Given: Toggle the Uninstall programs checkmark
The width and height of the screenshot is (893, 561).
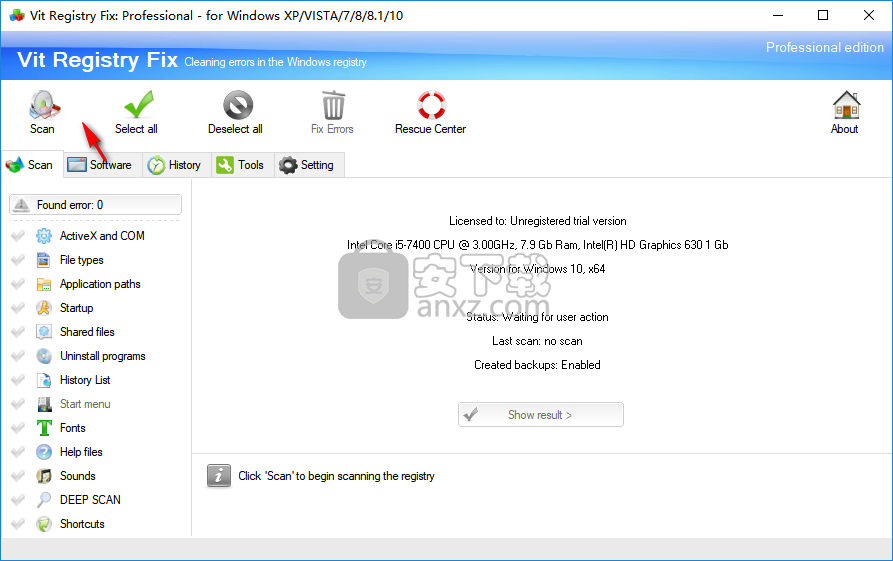Looking at the screenshot, I should 18,356.
